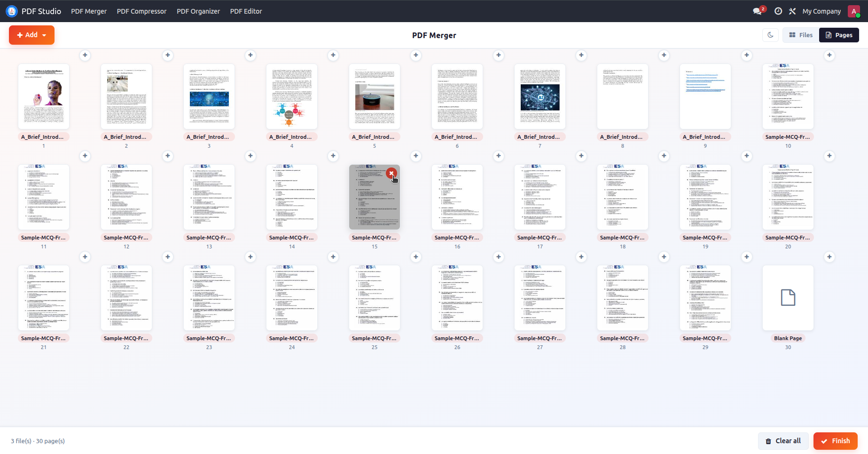Viewport: 868px width, 454px height.
Task: Click the Blank Page label
Action: (x=788, y=338)
